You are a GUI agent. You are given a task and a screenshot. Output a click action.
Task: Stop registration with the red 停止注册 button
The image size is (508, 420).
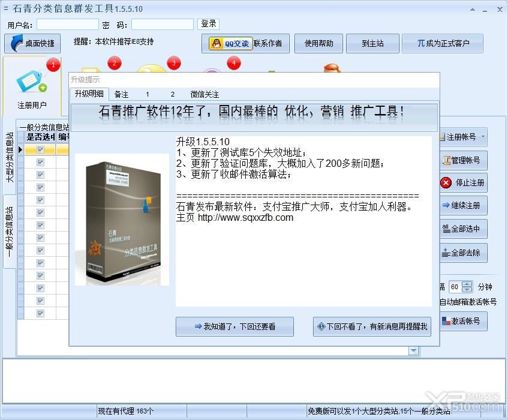(463, 183)
